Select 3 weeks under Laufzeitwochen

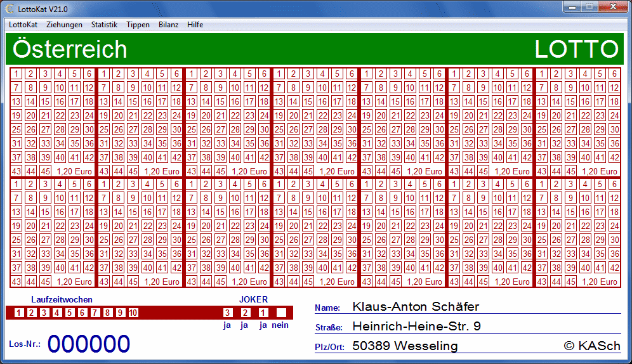click(x=44, y=313)
